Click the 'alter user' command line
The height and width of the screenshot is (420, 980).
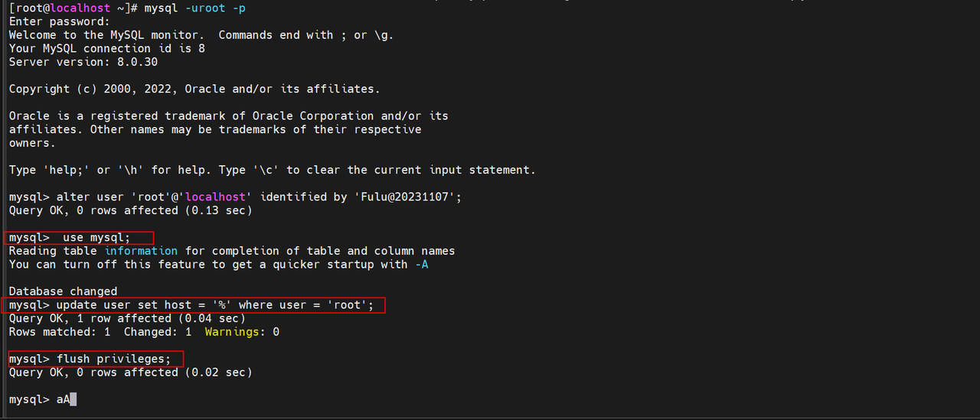pyautogui.click(x=236, y=197)
